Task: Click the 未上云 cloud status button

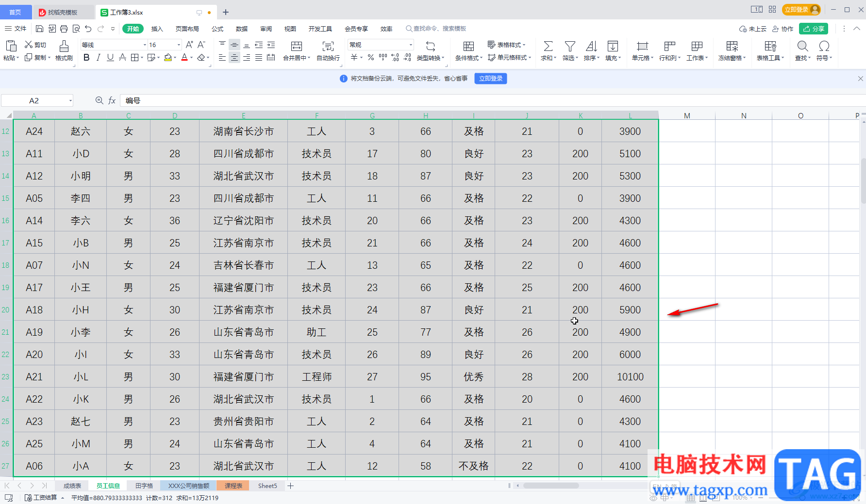Action: tap(752, 29)
